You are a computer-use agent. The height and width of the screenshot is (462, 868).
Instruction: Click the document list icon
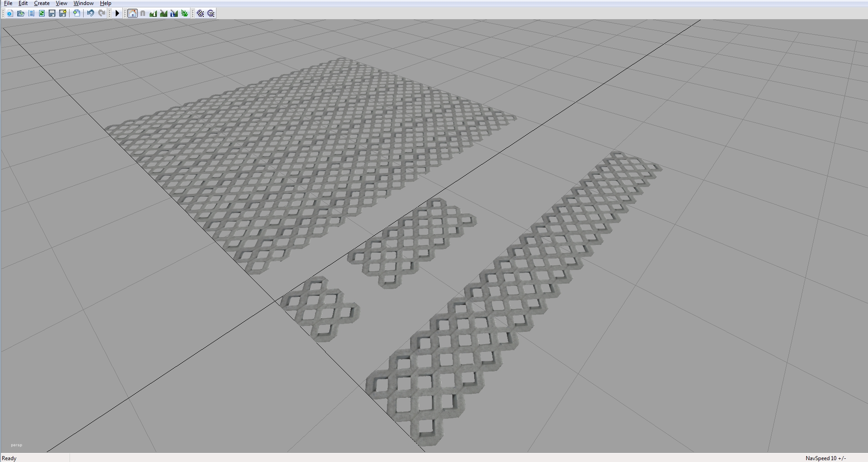tap(31, 14)
